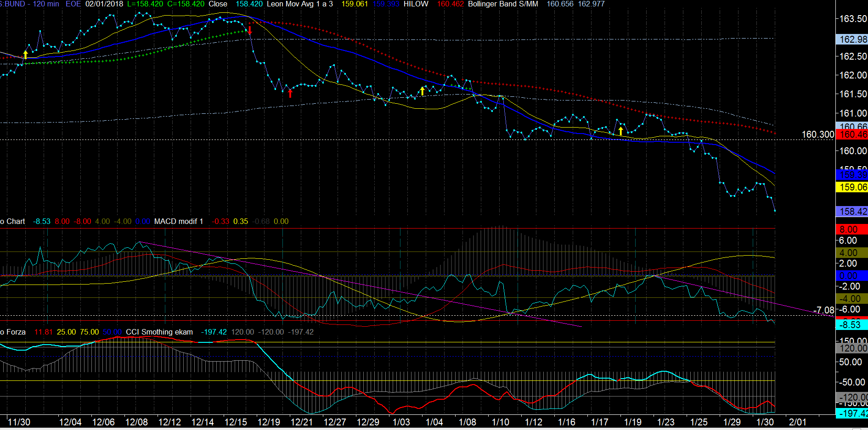Screen dimensions: 868x430
Task: Select the 1/17 date on time axis
Action: click(x=600, y=422)
